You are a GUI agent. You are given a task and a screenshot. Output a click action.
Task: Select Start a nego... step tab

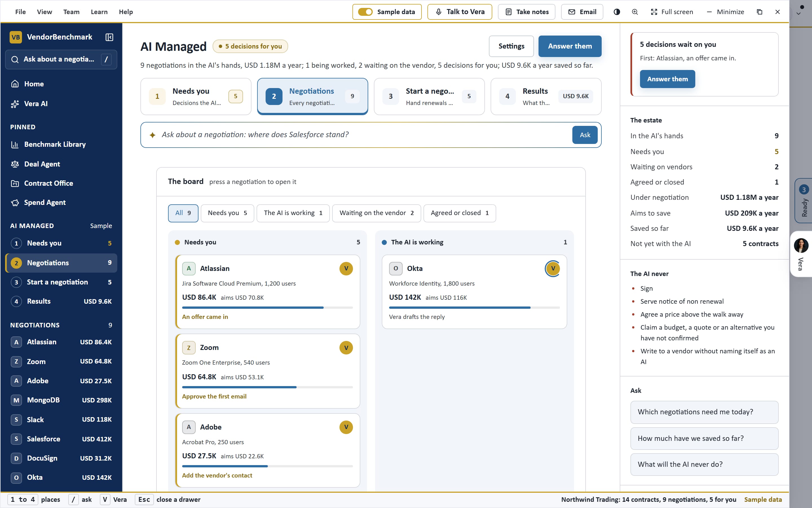[429, 97]
